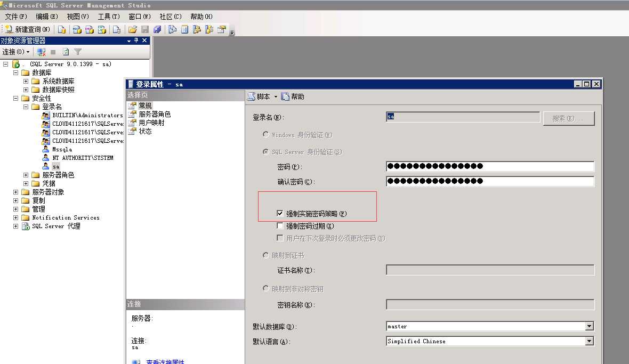Click the Analysis Services DMX Query icon
Viewport: 629px width, 364px height.
click(x=90, y=29)
